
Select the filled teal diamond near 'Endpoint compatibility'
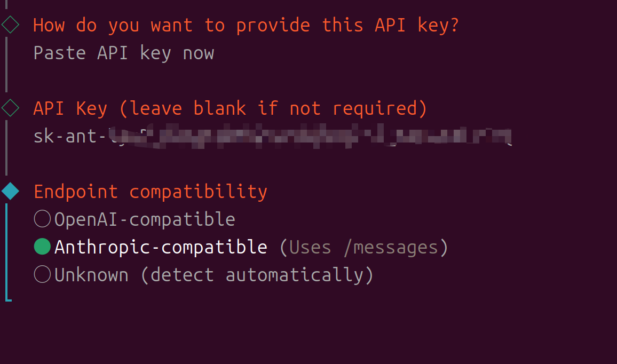[10, 190]
